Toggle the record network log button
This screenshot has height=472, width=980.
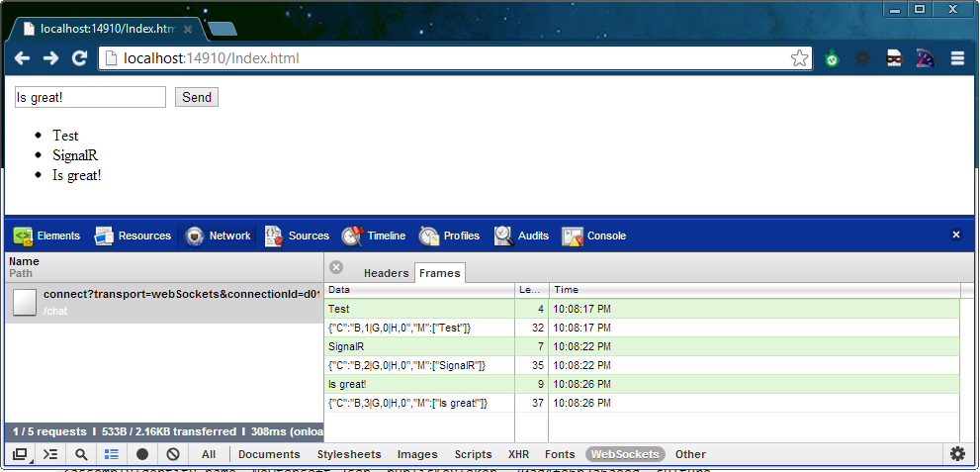point(142,454)
